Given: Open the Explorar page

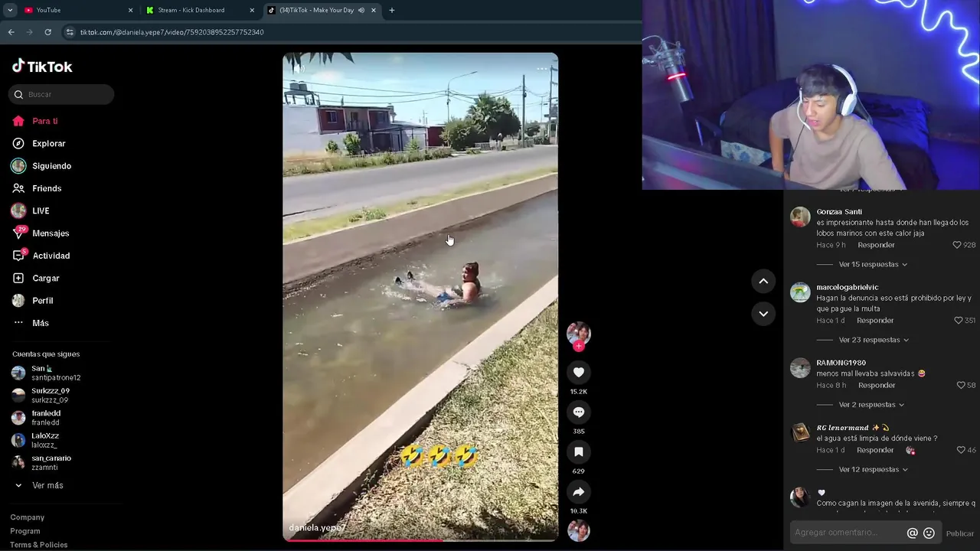Looking at the screenshot, I should (x=39, y=143).
